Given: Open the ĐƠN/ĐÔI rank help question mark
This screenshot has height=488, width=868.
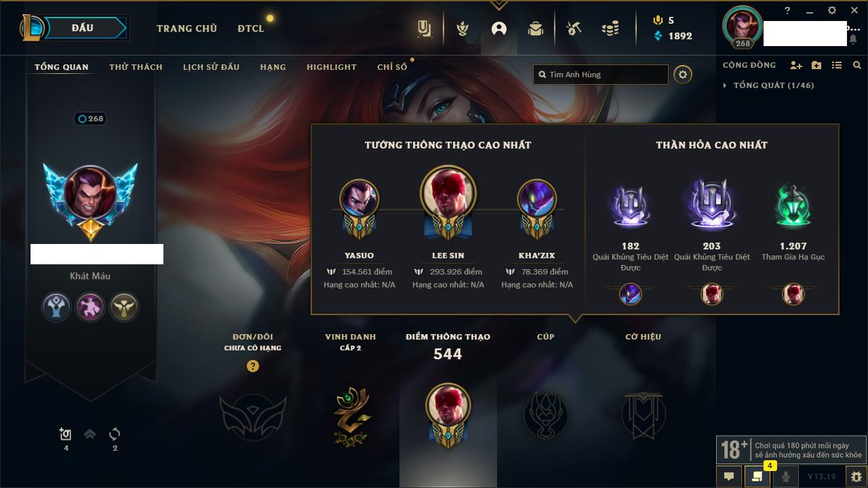Looking at the screenshot, I should (253, 366).
